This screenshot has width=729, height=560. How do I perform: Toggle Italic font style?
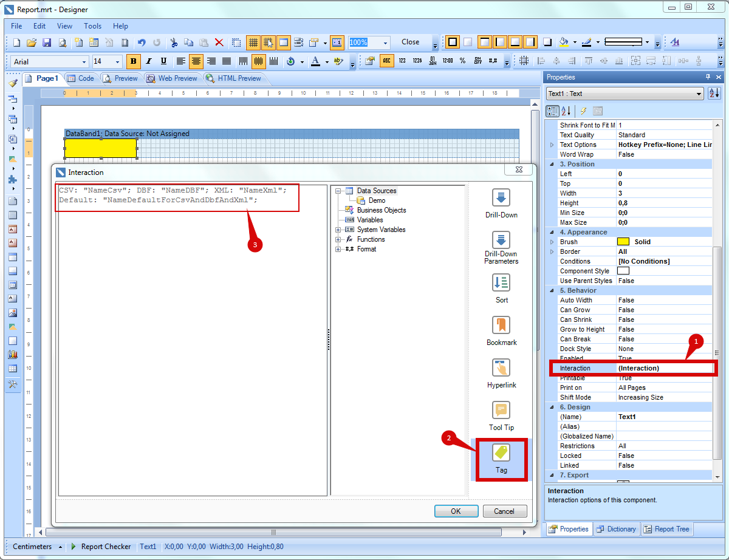point(148,61)
